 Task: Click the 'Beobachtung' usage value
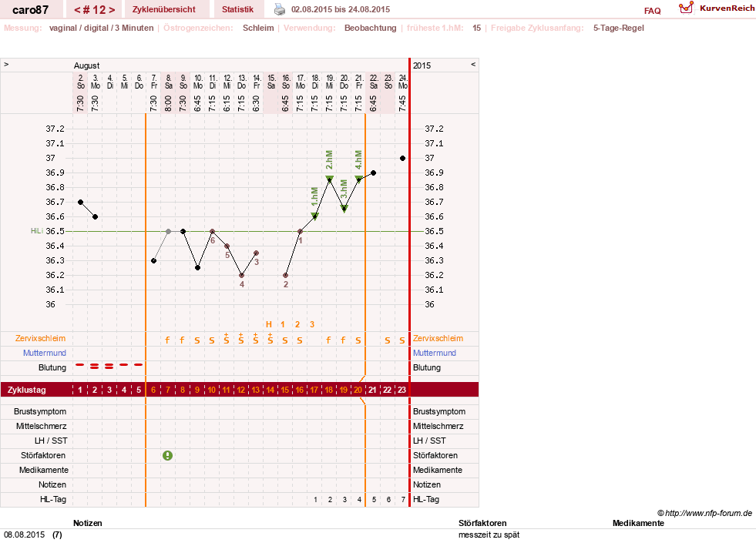[370, 28]
